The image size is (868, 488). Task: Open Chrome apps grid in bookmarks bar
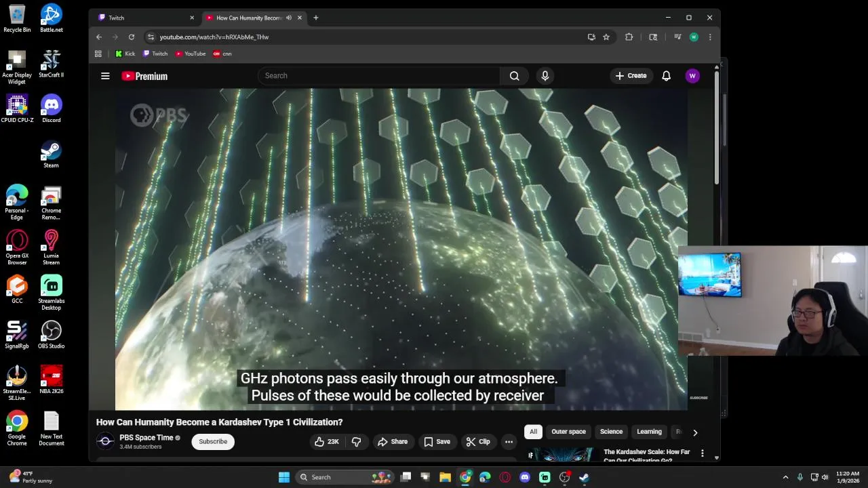click(98, 54)
